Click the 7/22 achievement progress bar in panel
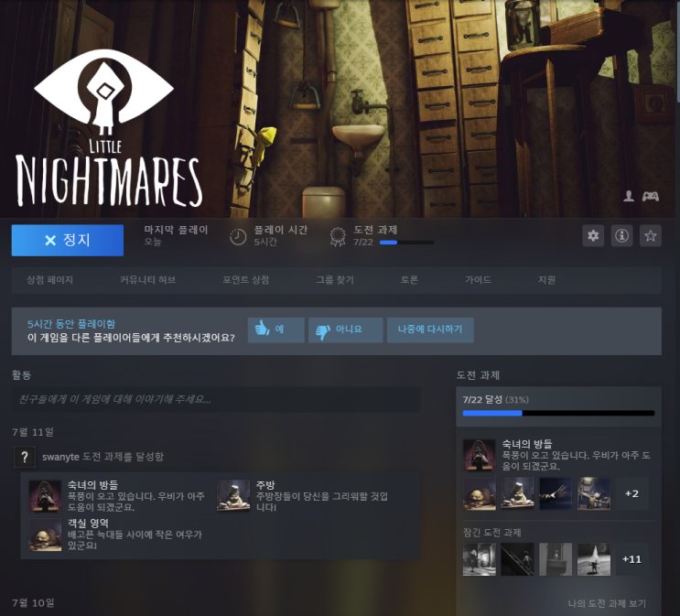This screenshot has height=616, width=680. point(558,414)
